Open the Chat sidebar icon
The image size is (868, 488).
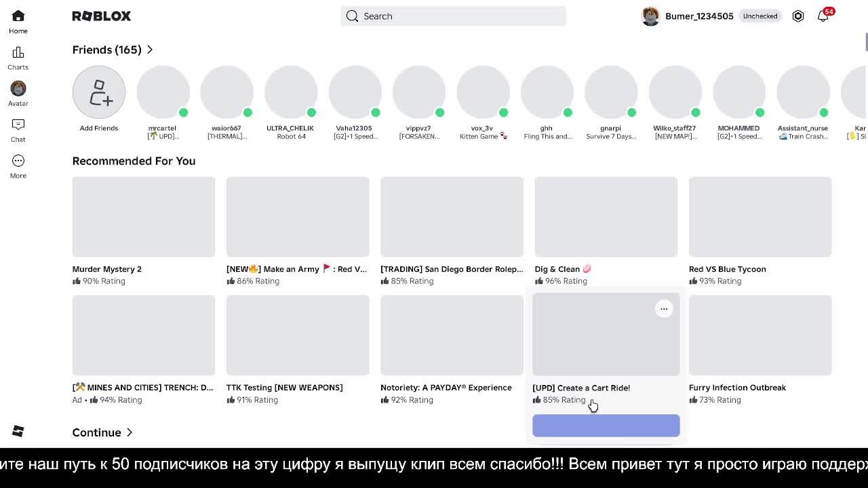coord(18,125)
